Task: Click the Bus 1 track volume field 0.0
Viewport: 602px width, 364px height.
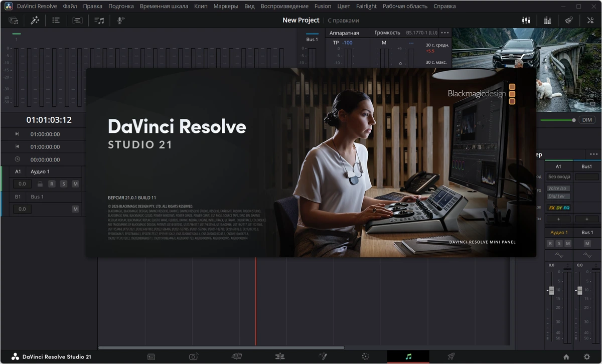Action: (22, 209)
